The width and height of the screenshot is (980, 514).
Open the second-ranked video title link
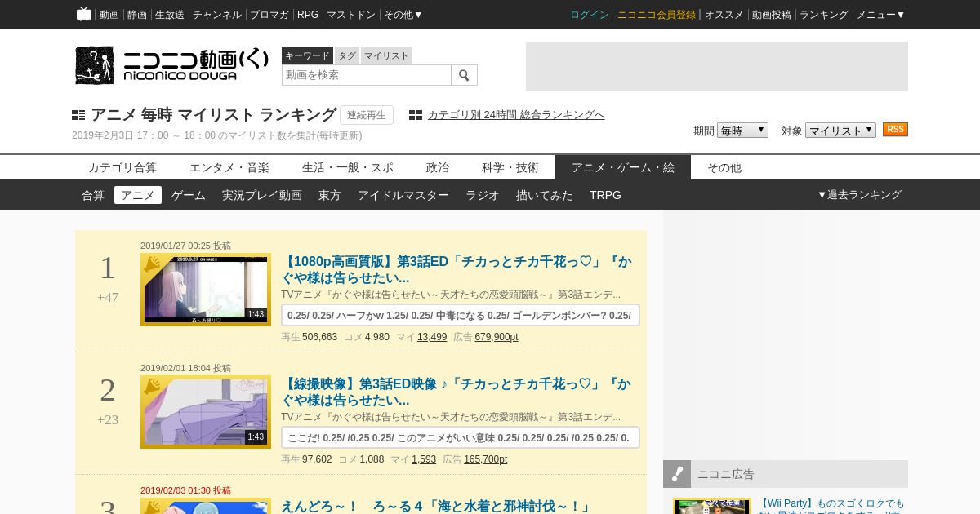click(x=456, y=392)
